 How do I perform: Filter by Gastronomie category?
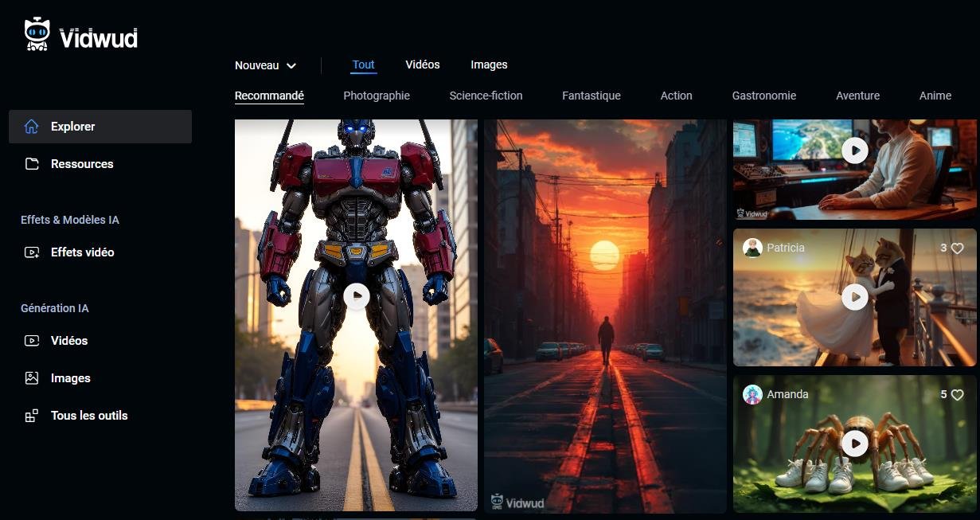click(764, 96)
